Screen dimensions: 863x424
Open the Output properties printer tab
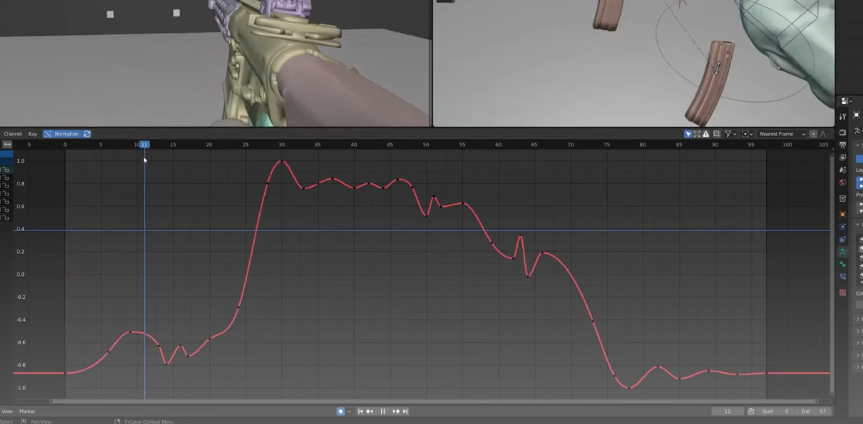coord(843,145)
